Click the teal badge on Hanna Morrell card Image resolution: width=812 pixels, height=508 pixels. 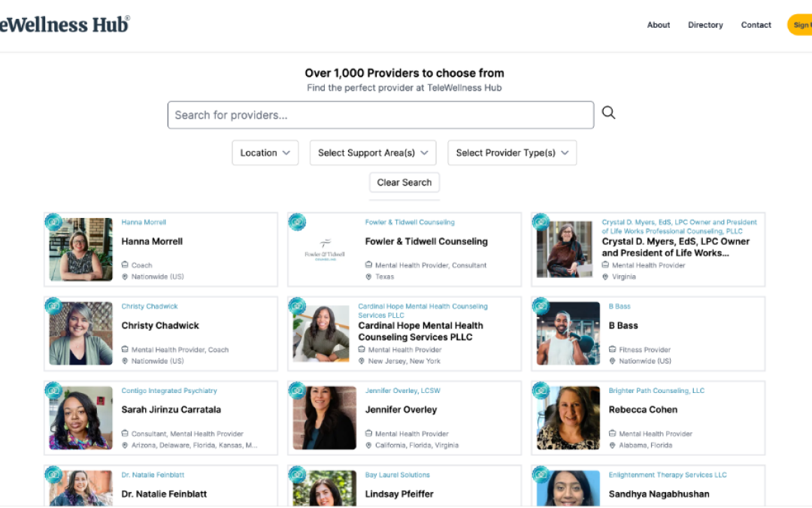53,222
